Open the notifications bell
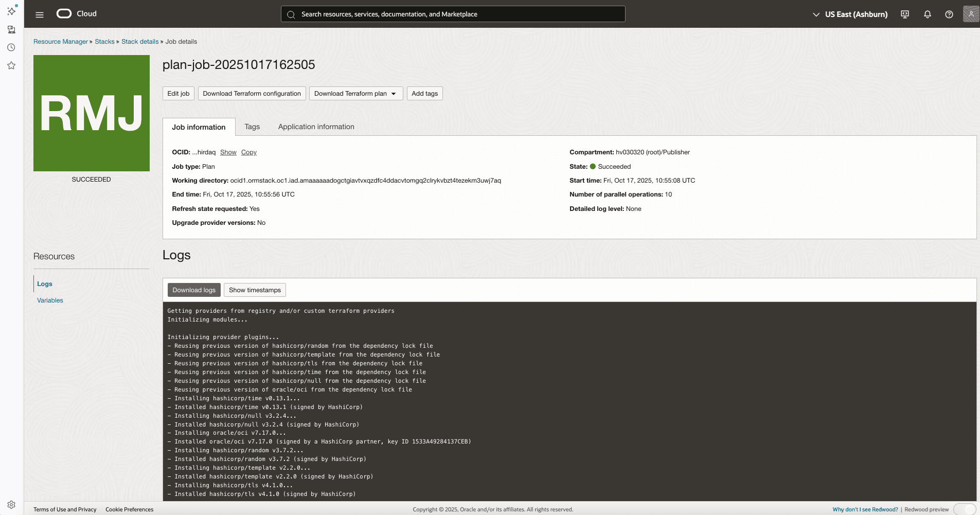Image resolution: width=980 pixels, height=515 pixels. (x=927, y=14)
